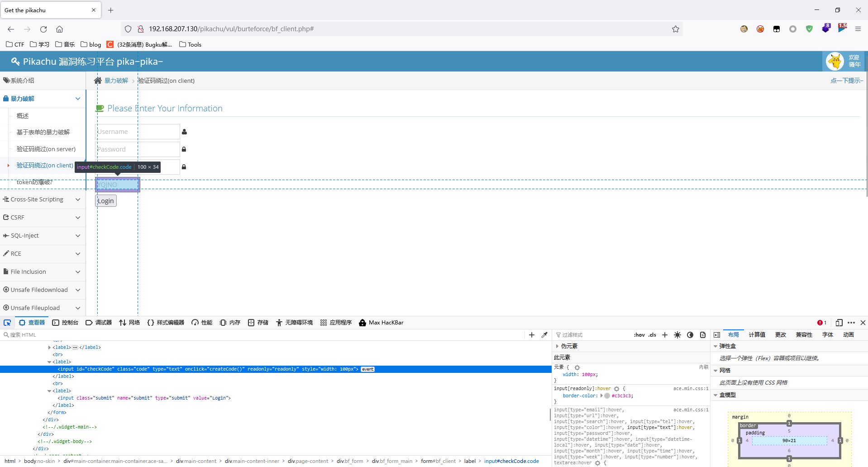Image resolution: width=868 pixels, height=467 pixels.
Task: Switch to the 控制台 (Console) tab
Action: 65,323
